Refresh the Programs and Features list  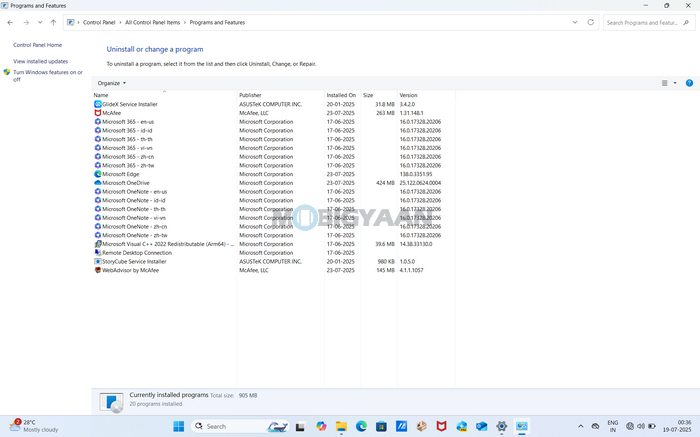pyautogui.click(x=591, y=22)
